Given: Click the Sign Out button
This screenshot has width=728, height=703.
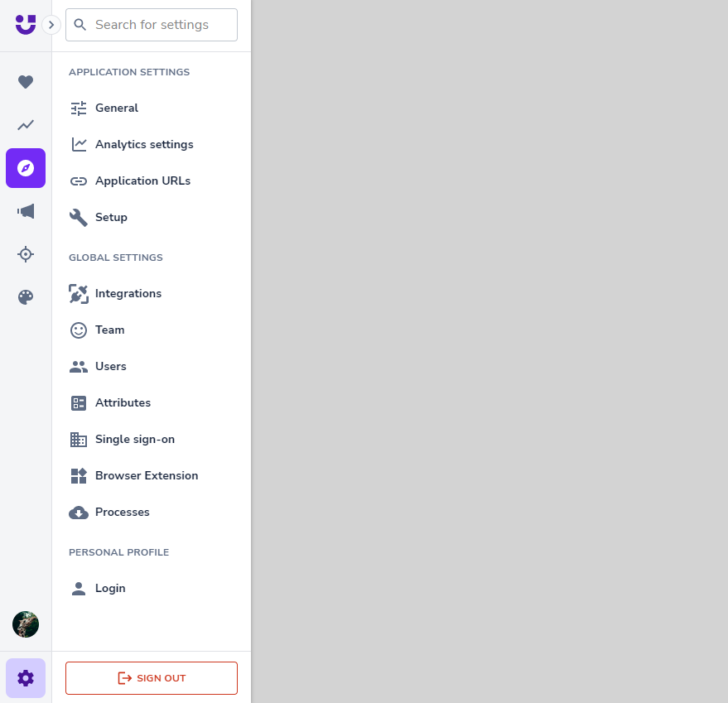Looking at the screenshot, I should click(x=152, y=678).
